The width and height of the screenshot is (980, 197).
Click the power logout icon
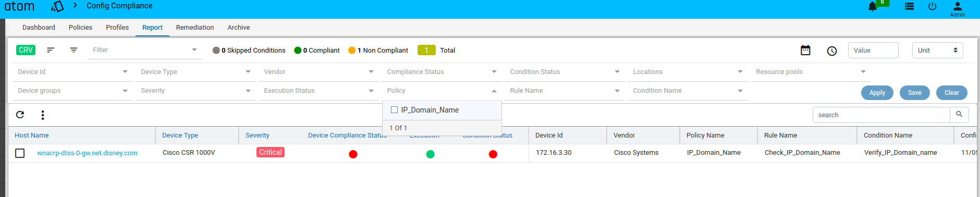click(933, 6)
